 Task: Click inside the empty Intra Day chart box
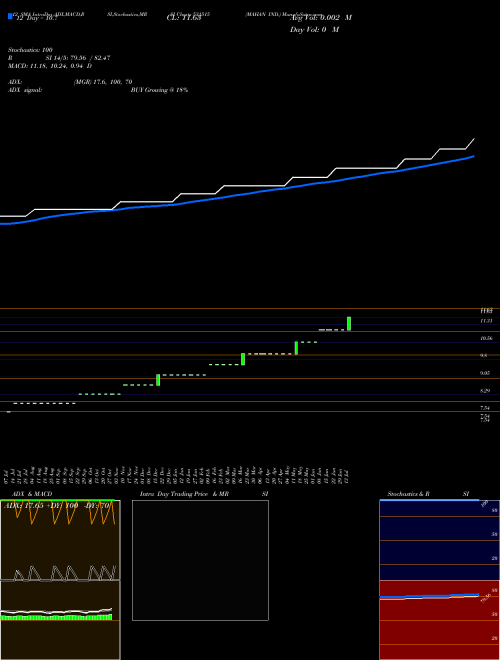200,560
